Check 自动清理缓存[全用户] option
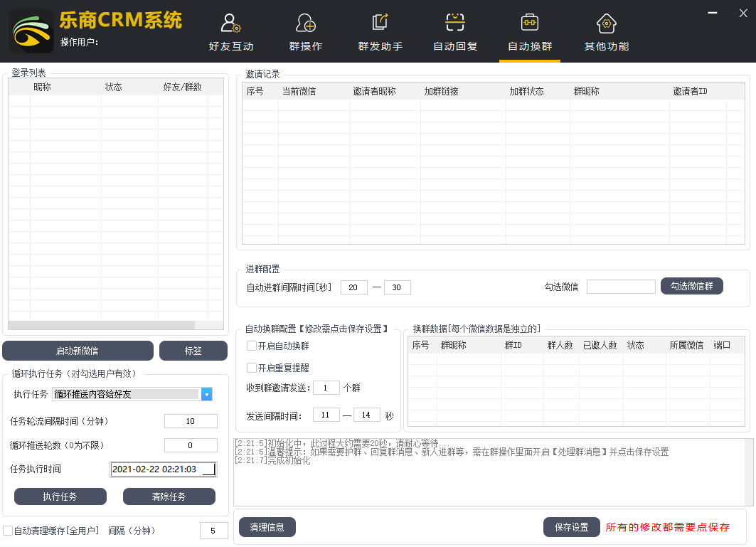This screenshot has width=756, height=547. pos(8,531)
